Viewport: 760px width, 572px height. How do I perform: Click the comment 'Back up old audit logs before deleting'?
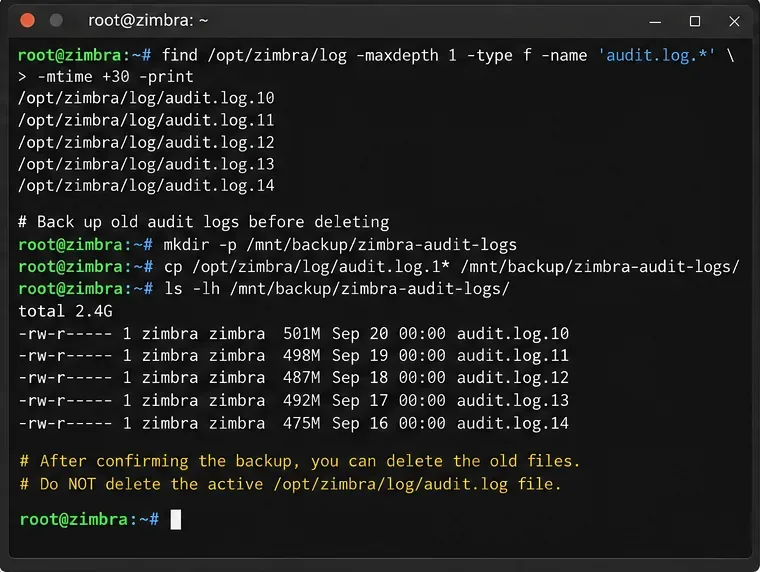coord(204,222)
